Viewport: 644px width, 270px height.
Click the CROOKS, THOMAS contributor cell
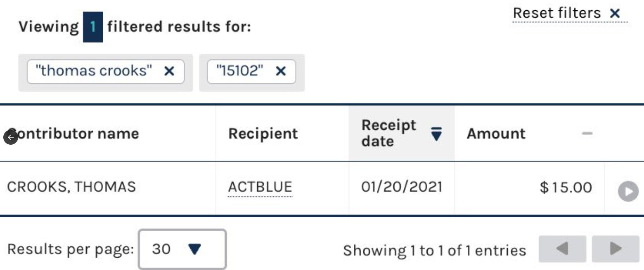[x=71, y=187]
